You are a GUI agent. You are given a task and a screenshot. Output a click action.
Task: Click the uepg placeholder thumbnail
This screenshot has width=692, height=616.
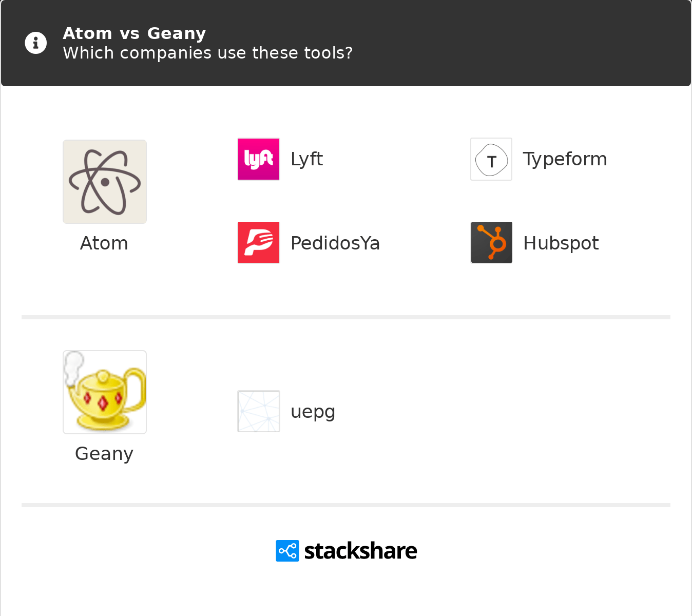pos(259,411)
